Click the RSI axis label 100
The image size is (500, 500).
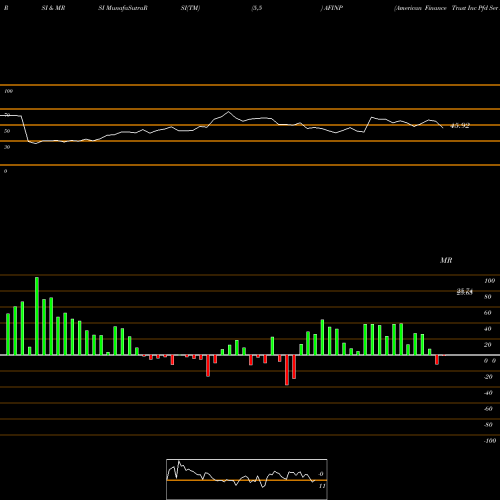[8, 91]
